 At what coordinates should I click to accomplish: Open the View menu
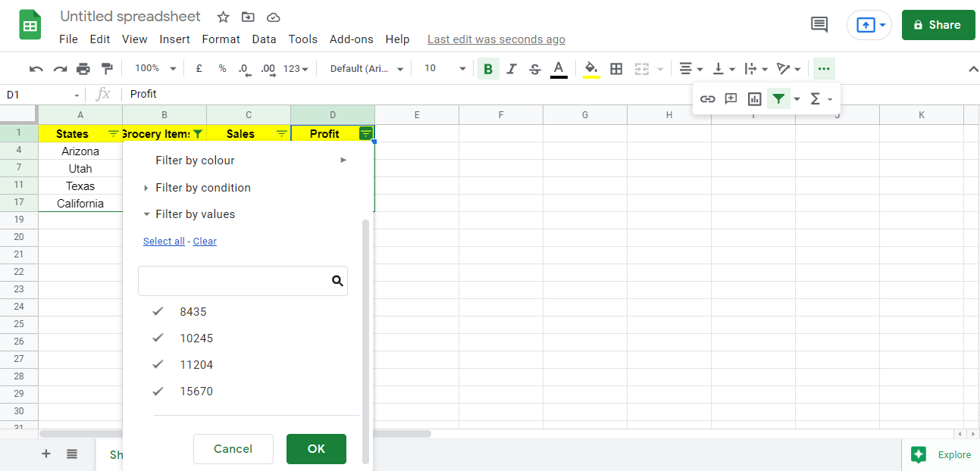(135, 39)
